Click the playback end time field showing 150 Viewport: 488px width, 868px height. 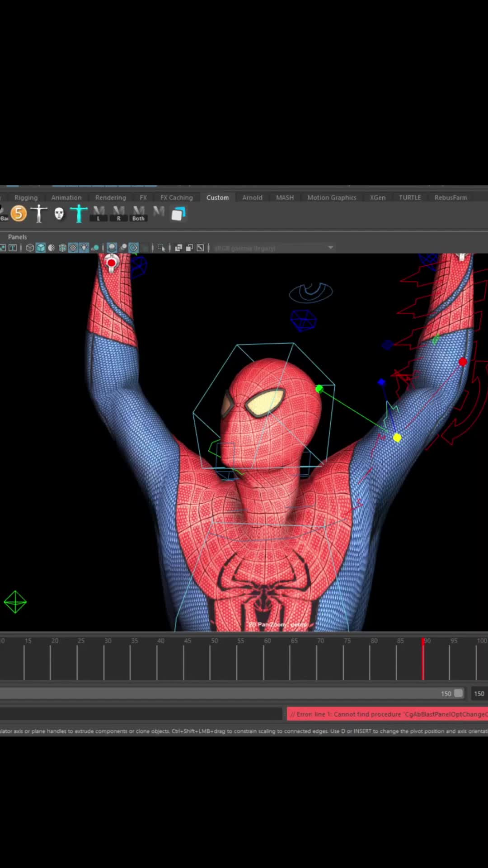pos(479,693)
